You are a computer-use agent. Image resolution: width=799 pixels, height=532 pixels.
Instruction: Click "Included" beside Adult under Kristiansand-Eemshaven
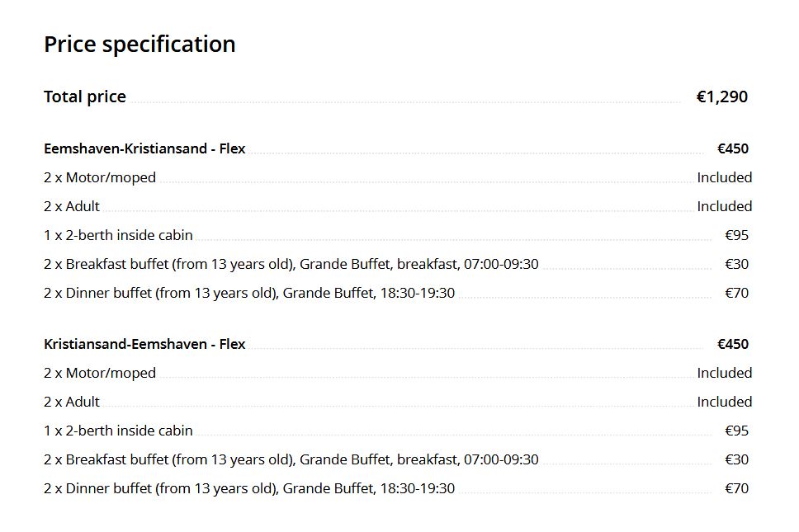tap(724, 403)
